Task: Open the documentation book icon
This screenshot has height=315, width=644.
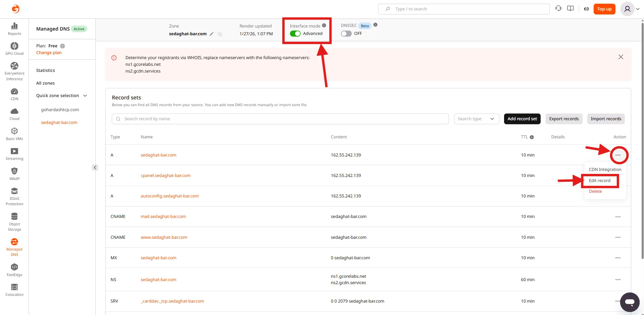Action: [x=570, y=9]
